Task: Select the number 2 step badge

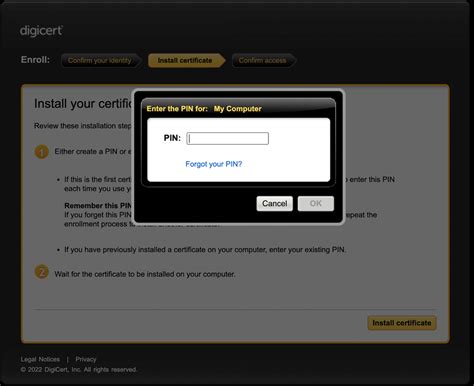Action: (42, 273)
